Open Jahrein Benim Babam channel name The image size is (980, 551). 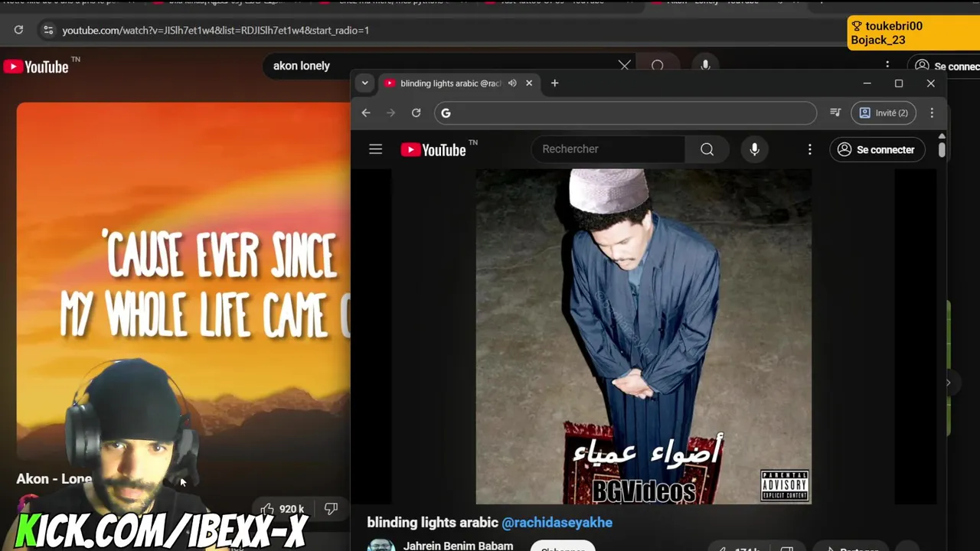[x=458, y=546]
